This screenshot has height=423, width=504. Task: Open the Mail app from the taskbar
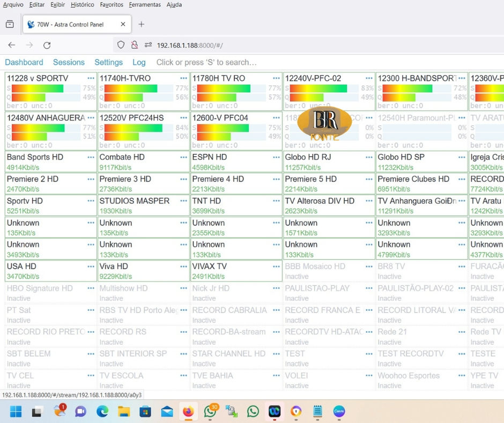[x=167, y=411]
